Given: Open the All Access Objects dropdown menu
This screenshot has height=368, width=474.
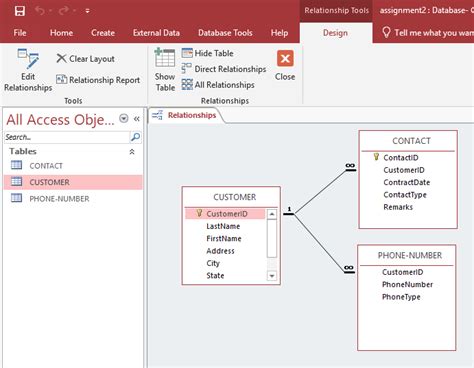Looking at the screenshot, I should tap(124, 118).
